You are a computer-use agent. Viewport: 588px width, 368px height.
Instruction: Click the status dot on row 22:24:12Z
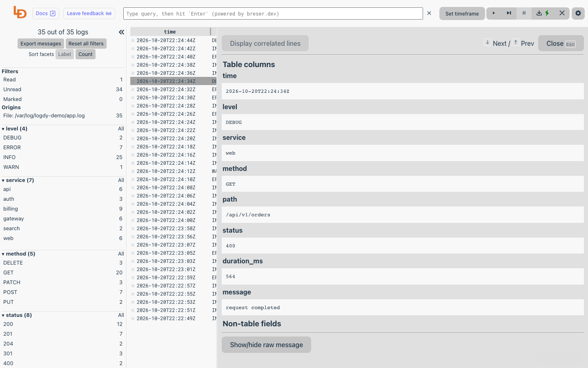[133, 171]
